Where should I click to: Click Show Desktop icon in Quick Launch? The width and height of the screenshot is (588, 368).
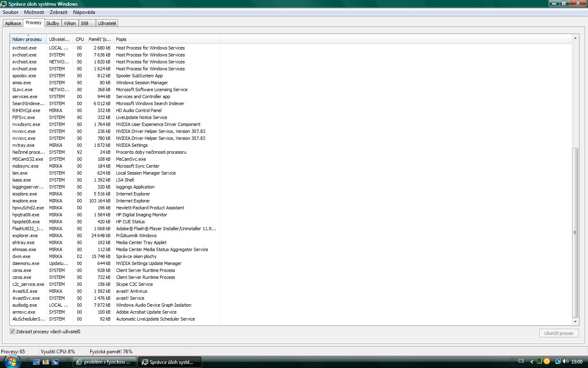[36, 362]
